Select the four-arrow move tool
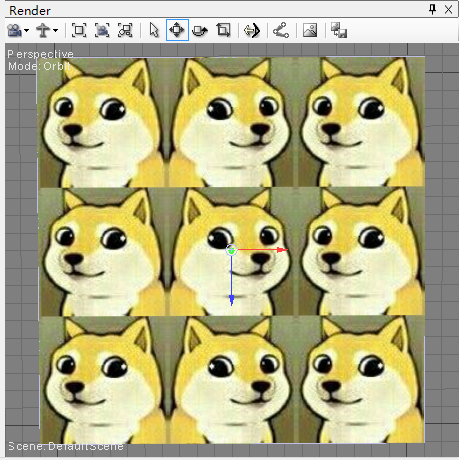 tap(177, 30)
